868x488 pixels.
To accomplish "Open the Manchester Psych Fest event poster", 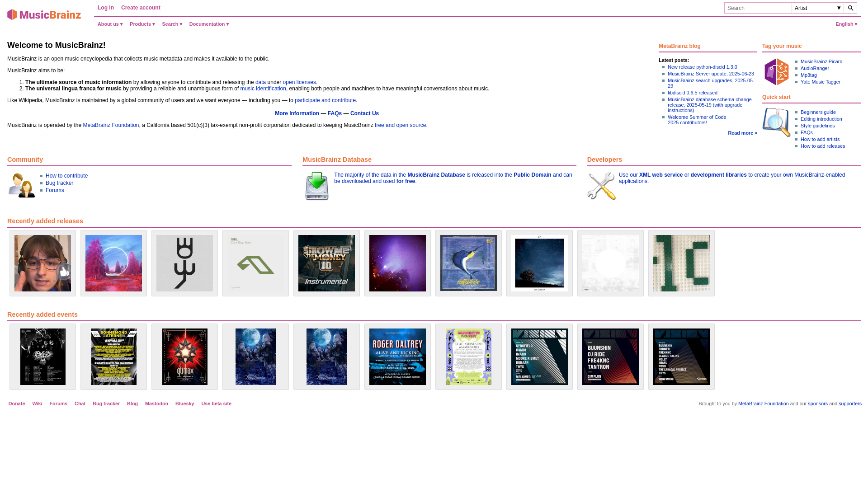I will [468, 357].
